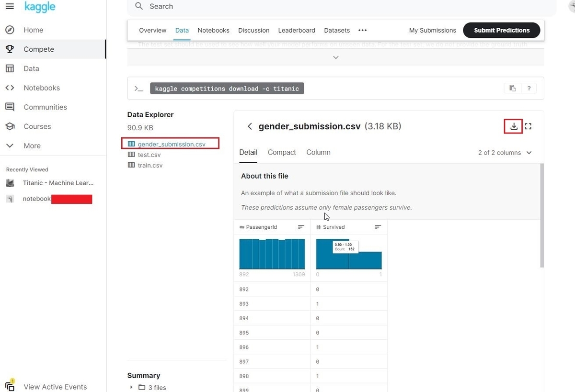Click the Survived column sort icon
The width and height of the screenshot is (575, 392).
point(378,227)
